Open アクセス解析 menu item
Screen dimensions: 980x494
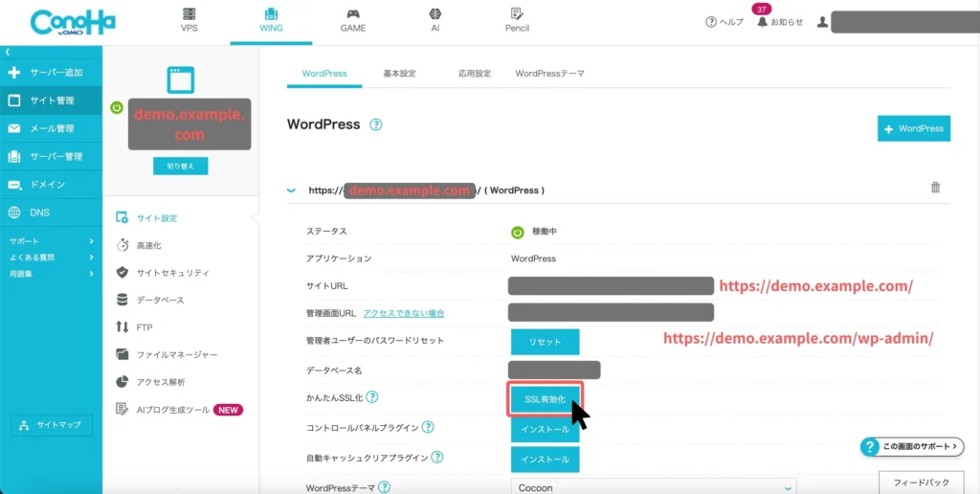pos(150,381)
